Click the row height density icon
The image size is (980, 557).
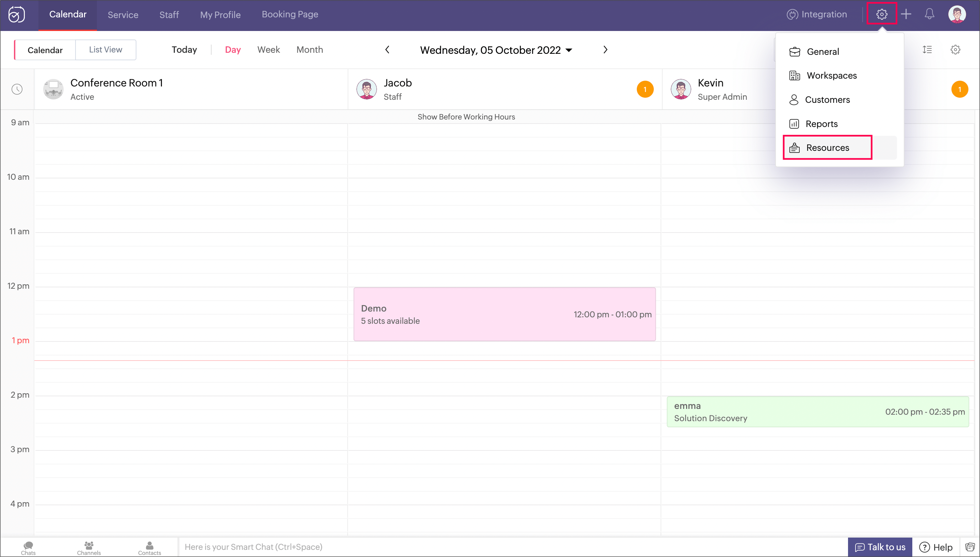(927, 49)
